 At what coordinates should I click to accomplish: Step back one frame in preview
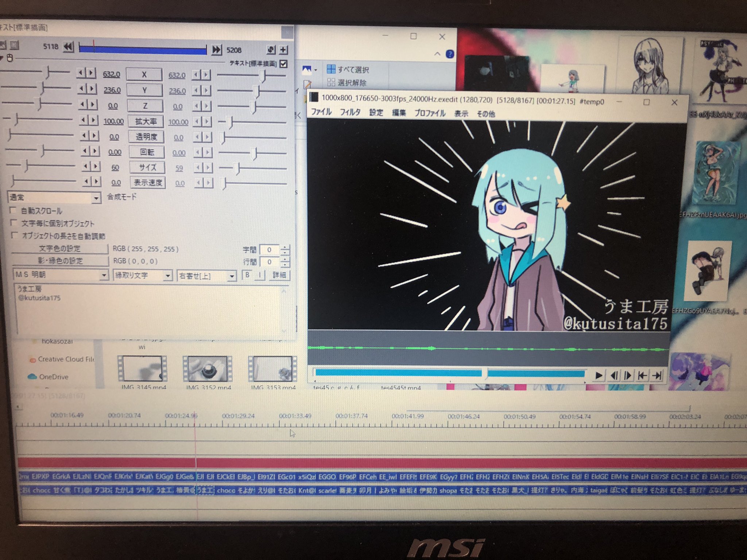[x=614, y=375]
